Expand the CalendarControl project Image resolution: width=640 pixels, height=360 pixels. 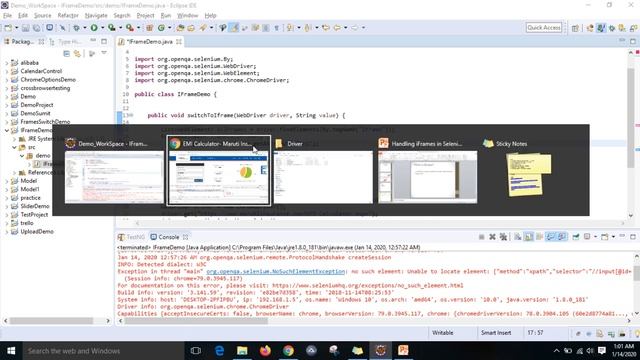tap(7, 71)
